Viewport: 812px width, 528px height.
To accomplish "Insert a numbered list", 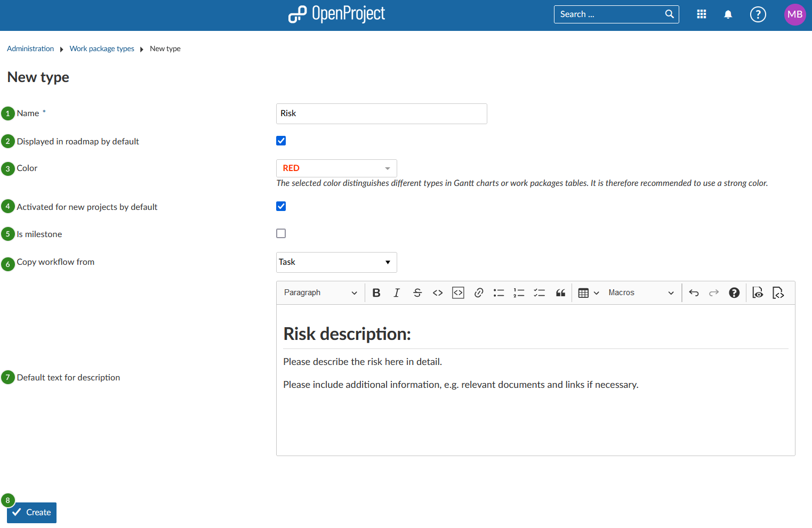I will pyautogui.click(x=519, y=293).
